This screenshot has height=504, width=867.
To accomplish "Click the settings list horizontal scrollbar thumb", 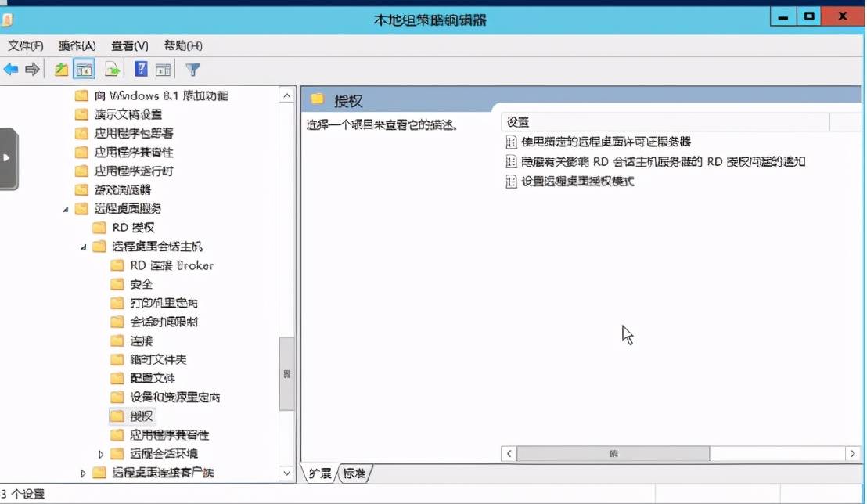I will (x=613, y=454).
